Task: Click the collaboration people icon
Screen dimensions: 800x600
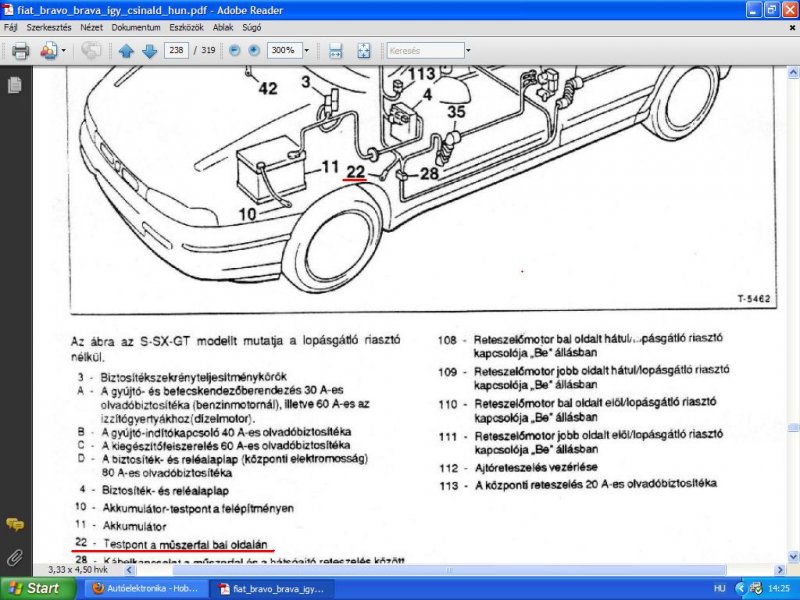Action: (48, 51)
